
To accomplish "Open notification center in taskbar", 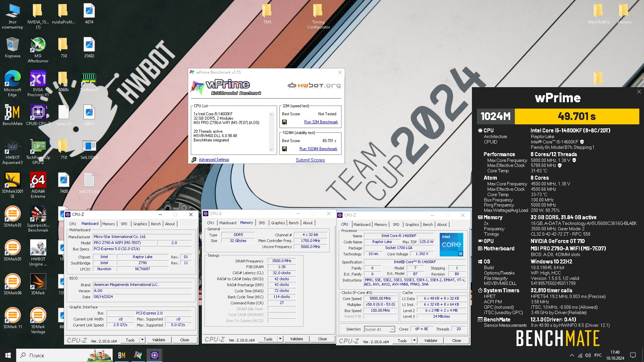I will tap(633, 355).
